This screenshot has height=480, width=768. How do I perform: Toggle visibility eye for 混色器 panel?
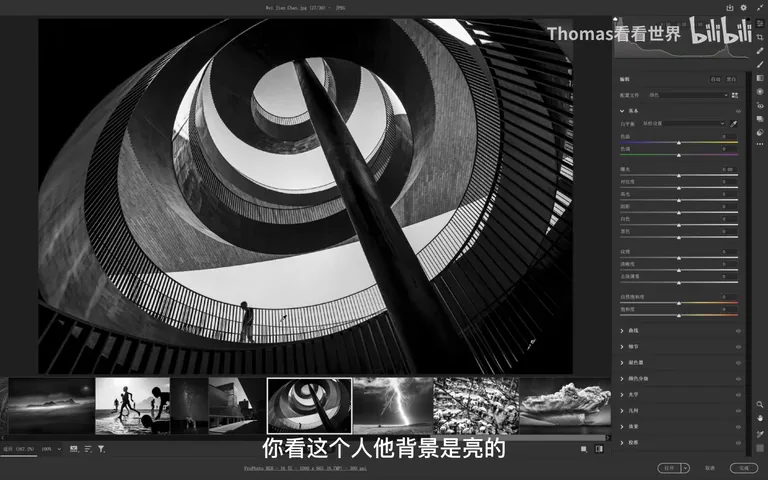[738, 363]
